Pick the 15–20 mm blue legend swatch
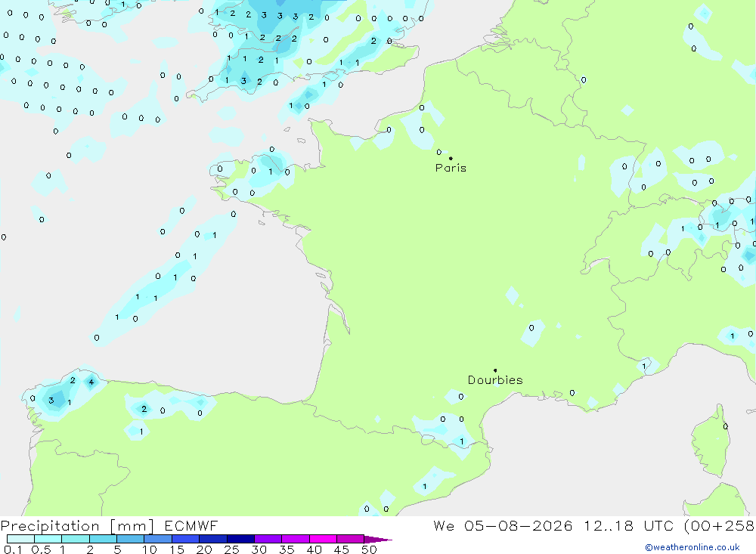 [x=185, y=539]
